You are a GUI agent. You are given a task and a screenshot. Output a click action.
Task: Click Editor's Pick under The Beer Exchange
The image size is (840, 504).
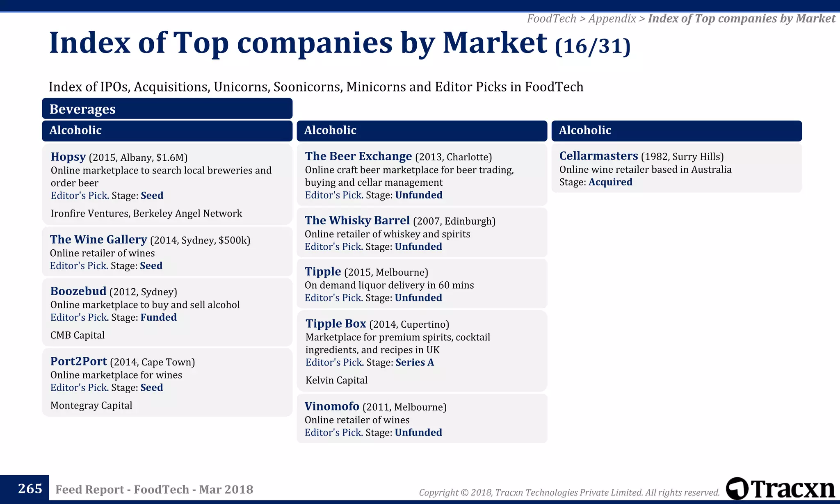333,195
